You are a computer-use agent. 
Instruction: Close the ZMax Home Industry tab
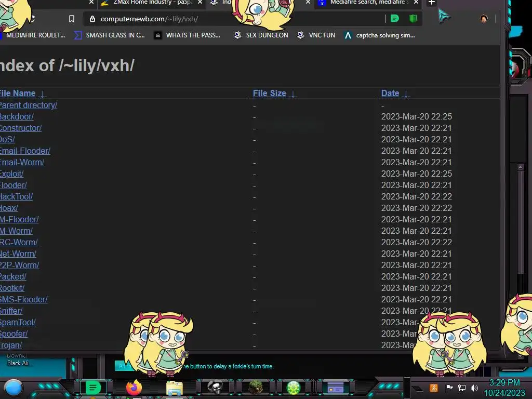200,2
